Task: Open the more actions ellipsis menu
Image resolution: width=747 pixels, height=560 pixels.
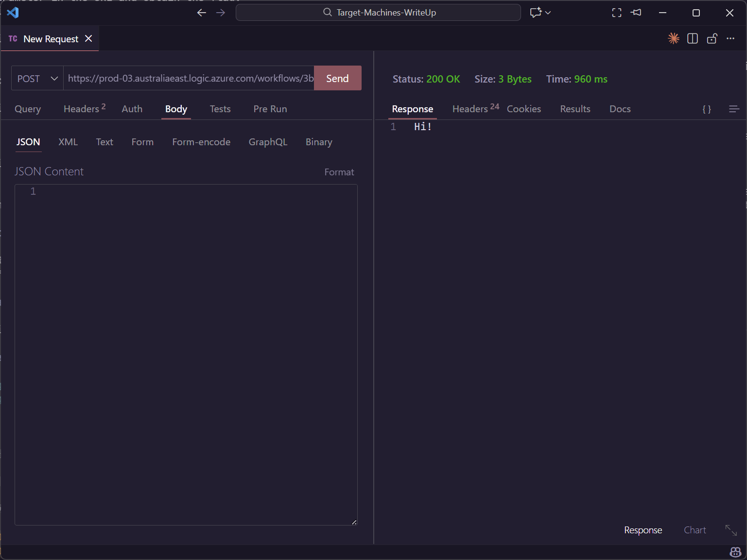Action: (730, 39)
